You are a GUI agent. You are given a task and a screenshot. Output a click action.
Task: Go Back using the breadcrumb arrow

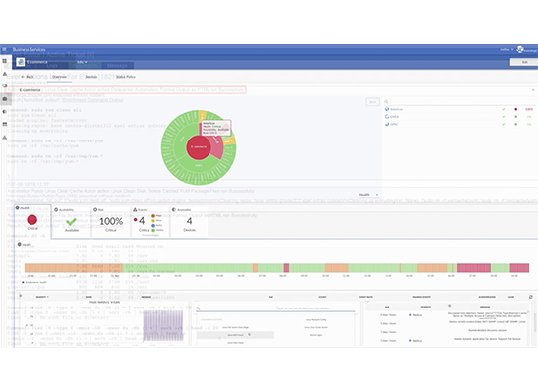point(28,77)
